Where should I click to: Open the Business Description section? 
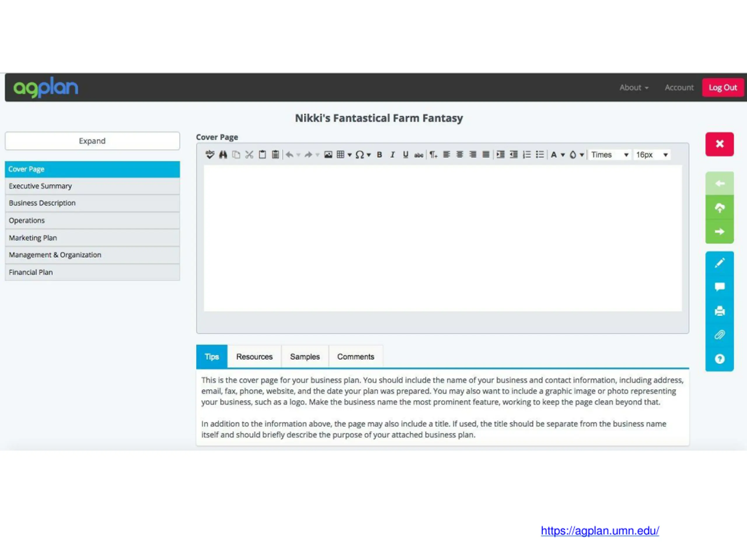point(92,203)
